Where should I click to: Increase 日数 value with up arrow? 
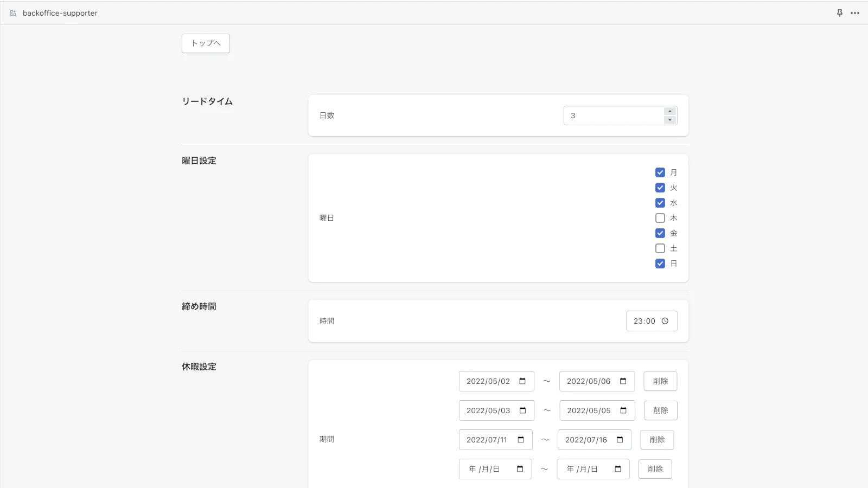(670, 111)
